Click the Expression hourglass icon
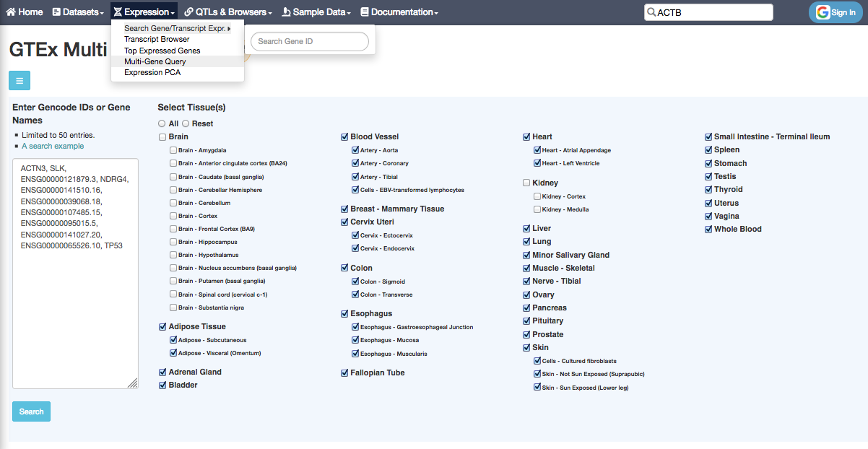Image resolution: width=868 pixels, height=449 pixels. (118, 12)
